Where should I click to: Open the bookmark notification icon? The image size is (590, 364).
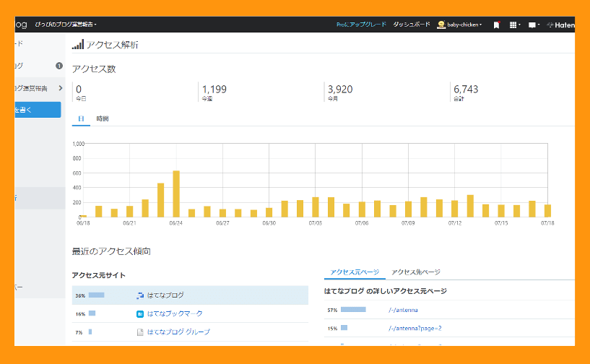(x=496, y=25)
